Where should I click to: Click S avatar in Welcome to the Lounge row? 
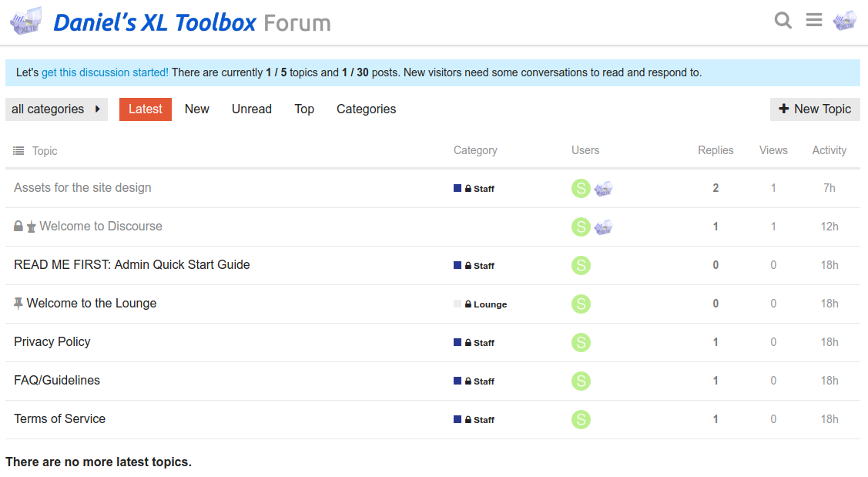tap(581, 304)
